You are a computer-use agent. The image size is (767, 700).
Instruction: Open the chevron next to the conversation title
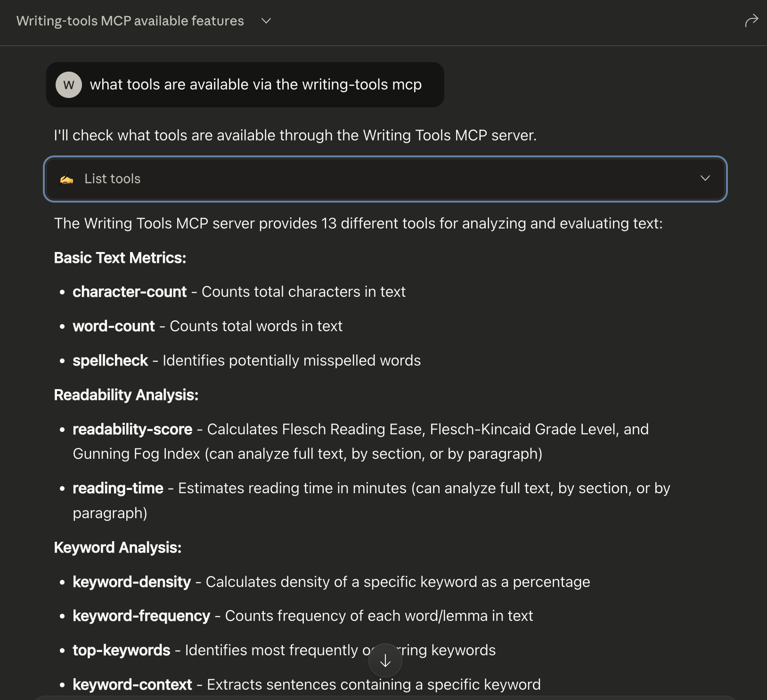pos(266,21)
